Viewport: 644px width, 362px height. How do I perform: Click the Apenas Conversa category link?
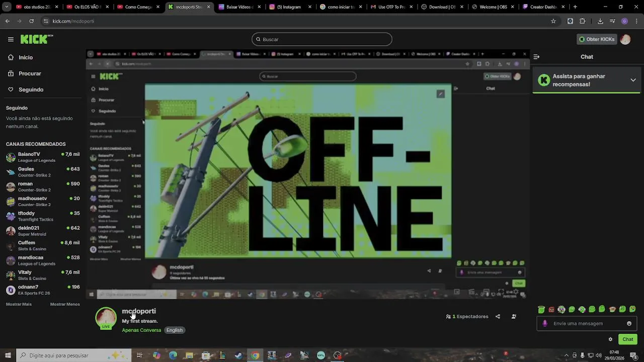click(x=141, y=330)
